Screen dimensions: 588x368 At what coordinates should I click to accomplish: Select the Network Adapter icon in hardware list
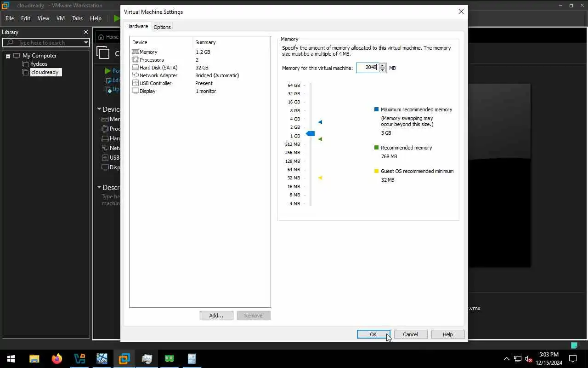135,75
